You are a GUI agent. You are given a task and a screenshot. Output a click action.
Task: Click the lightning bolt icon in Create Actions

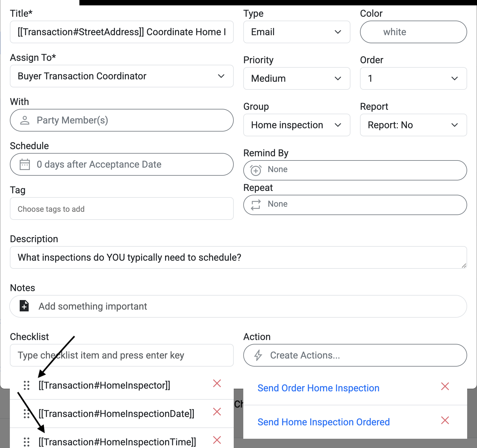coord(258,355)
